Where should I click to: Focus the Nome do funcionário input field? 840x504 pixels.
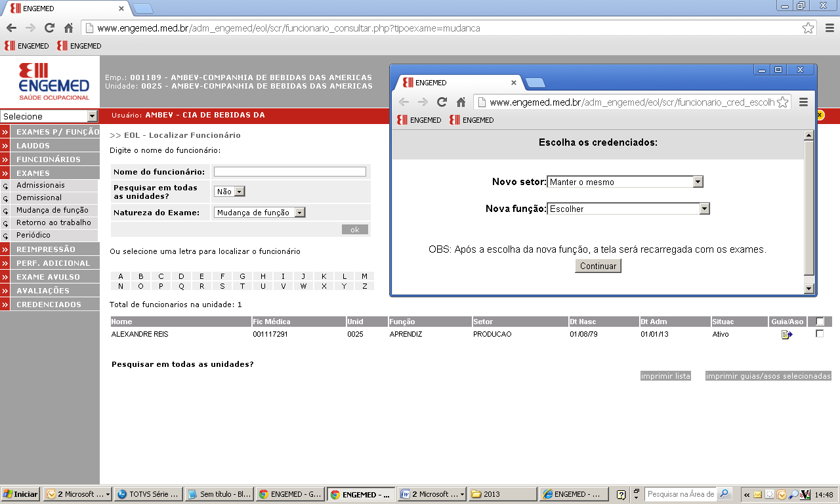[x=289, y=172]
